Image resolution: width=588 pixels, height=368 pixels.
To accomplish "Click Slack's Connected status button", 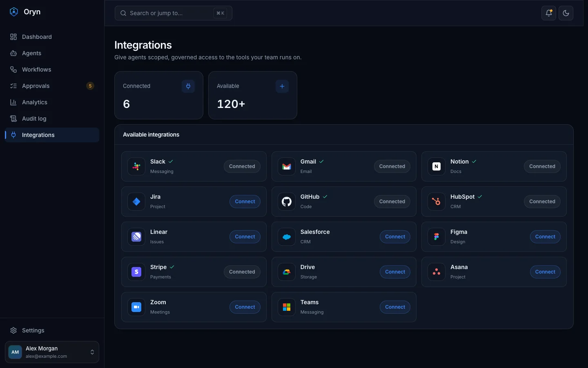I will [242, 166].
